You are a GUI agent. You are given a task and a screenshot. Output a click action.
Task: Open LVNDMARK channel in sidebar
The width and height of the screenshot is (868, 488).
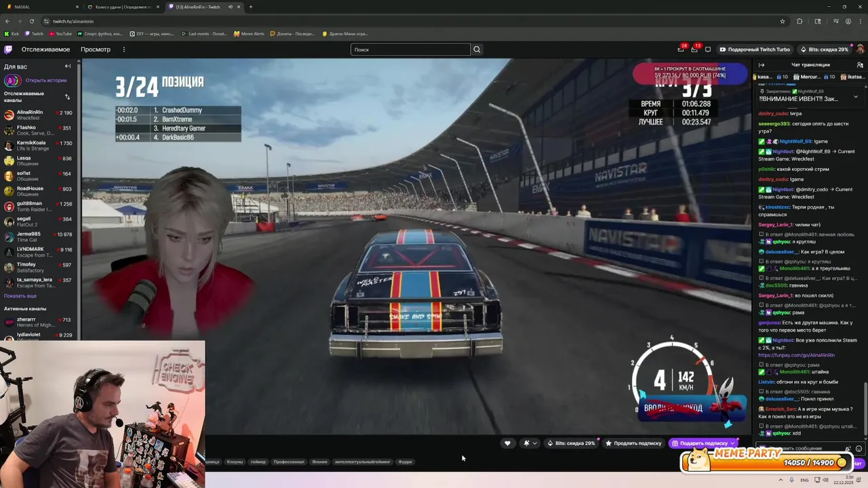[x=38, y=252]
